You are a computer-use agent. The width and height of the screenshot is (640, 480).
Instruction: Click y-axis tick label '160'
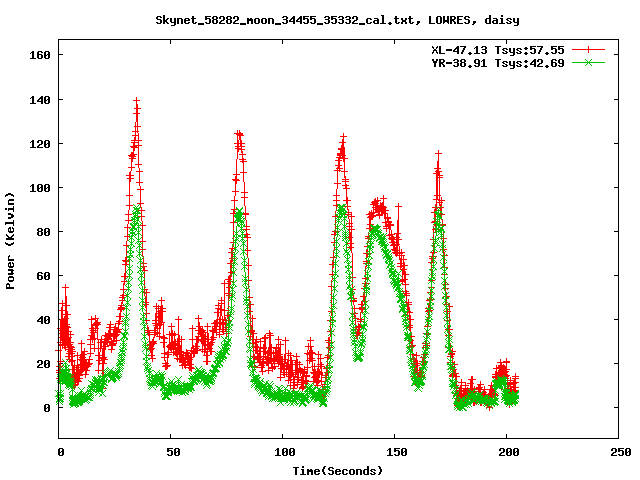pos(40,55)
